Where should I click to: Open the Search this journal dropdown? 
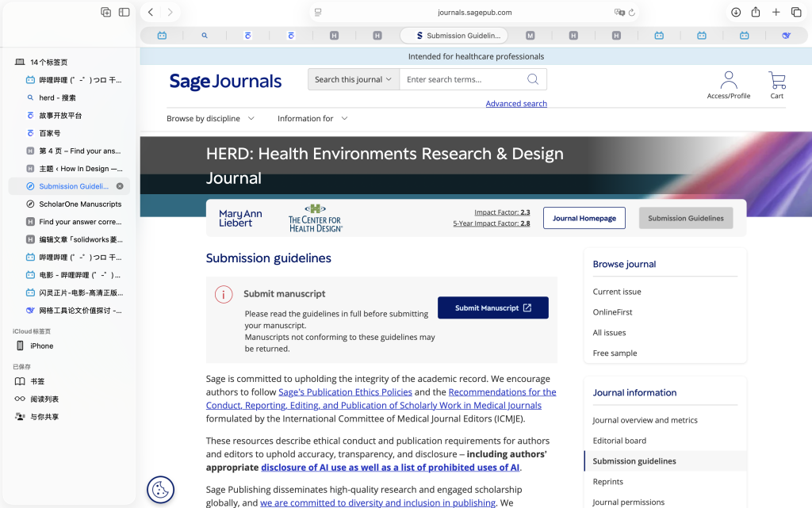[x=354, y=79]
